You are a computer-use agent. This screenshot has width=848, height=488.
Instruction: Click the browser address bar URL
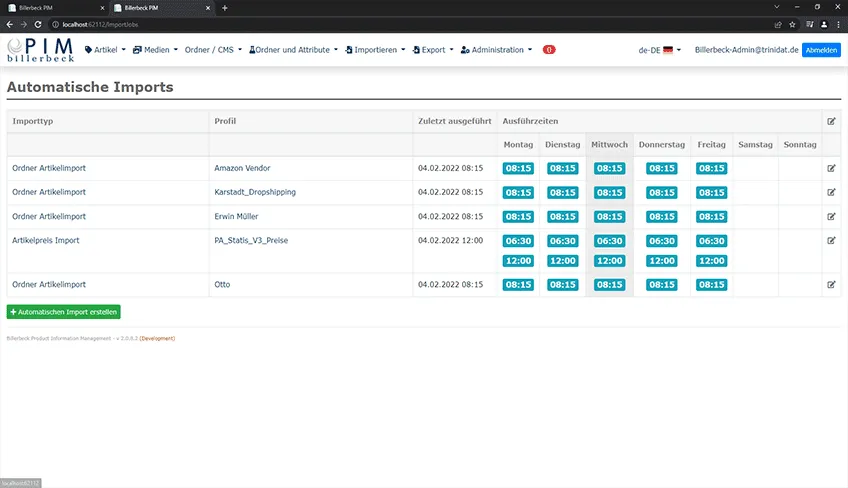click(100, 24)
